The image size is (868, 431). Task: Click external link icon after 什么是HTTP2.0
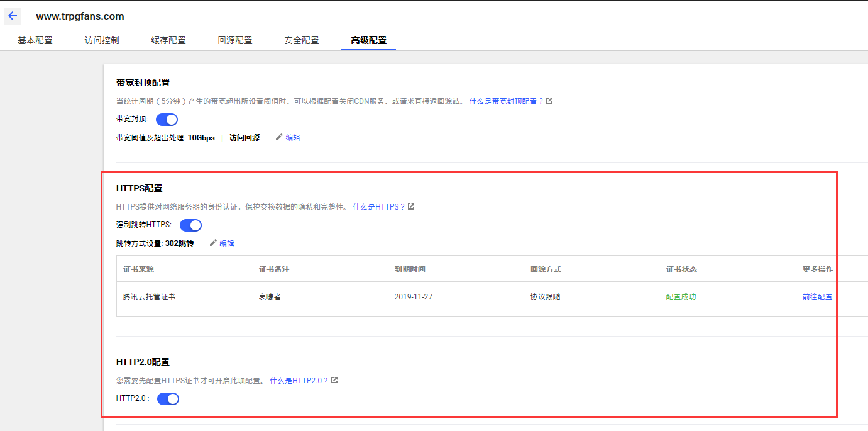pyautogui.click(x=334, y=380)
